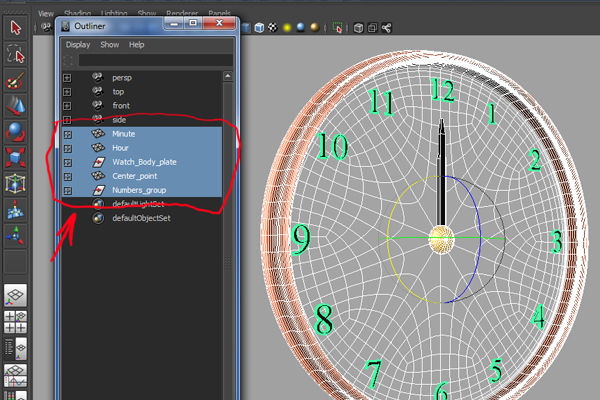The image size is (600, 400).
Task: Open the Outliner Help menu
Action: click(x=136, y=45)
